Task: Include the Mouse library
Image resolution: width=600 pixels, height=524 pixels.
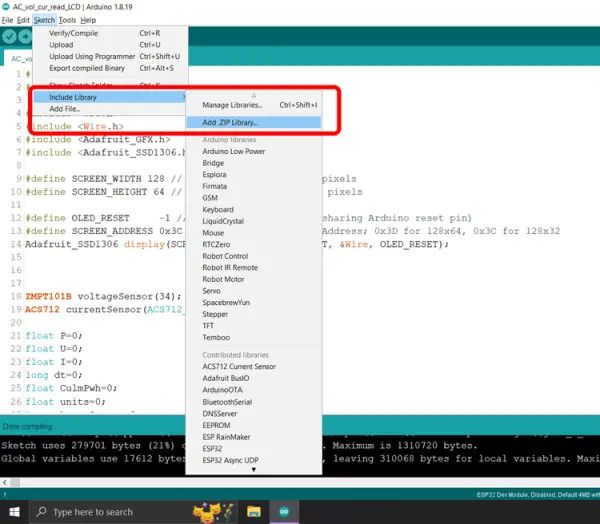Action: pyautogui.click(x=254, y=233)
